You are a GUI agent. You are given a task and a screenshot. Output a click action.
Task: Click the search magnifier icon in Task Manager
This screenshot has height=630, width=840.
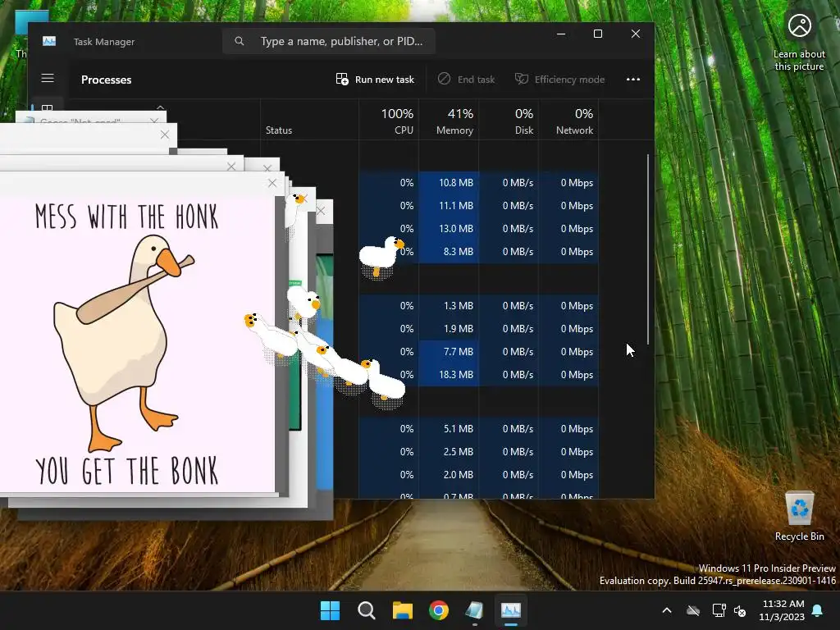[x=240, y=41]
